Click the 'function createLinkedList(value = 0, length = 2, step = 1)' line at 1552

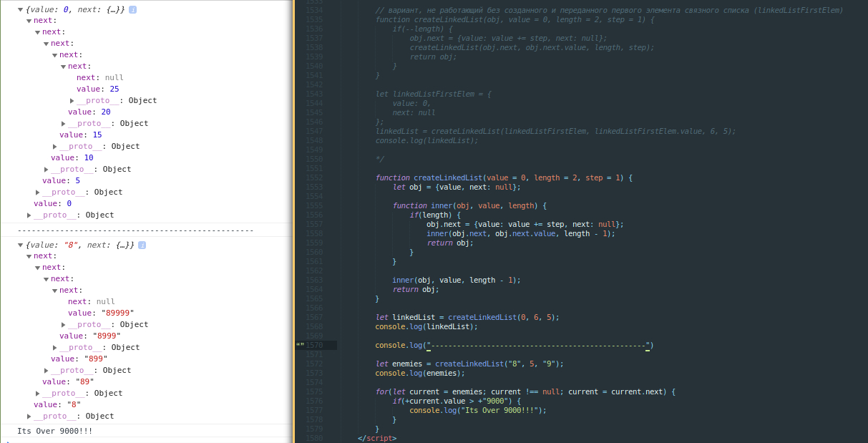click(x=504, y=178)
